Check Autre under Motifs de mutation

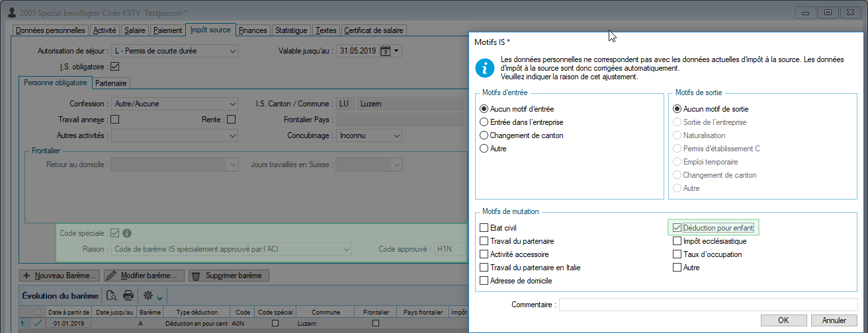(x=677, y=268)
